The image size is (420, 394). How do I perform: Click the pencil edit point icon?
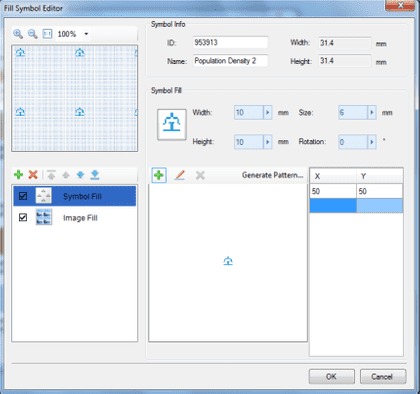tap(180, 175)
